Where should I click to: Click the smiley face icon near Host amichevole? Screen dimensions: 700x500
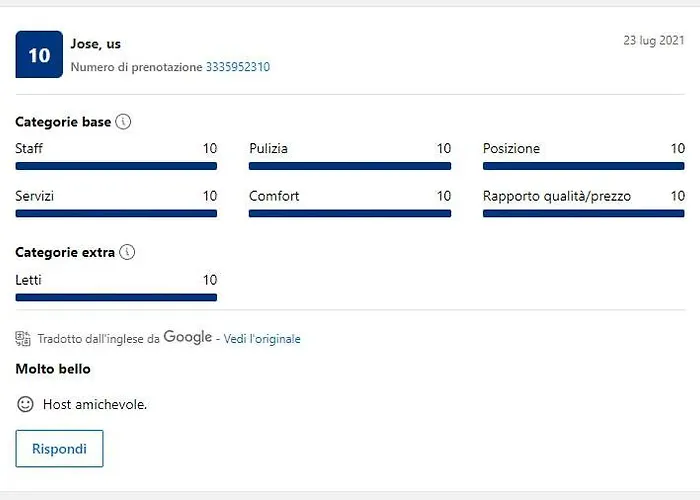[x=26, y=404]
